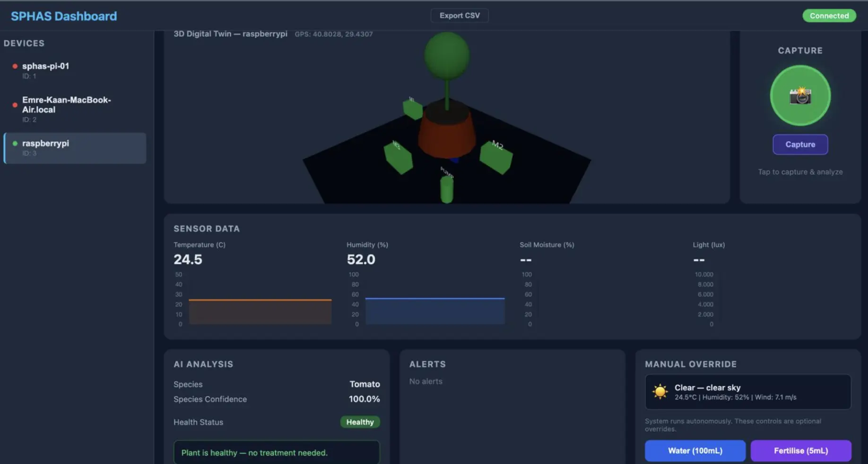Select device Emre-Kaan-MacBook-Air.local
This screenshot has height=464, width=868.
click(75, 109)
